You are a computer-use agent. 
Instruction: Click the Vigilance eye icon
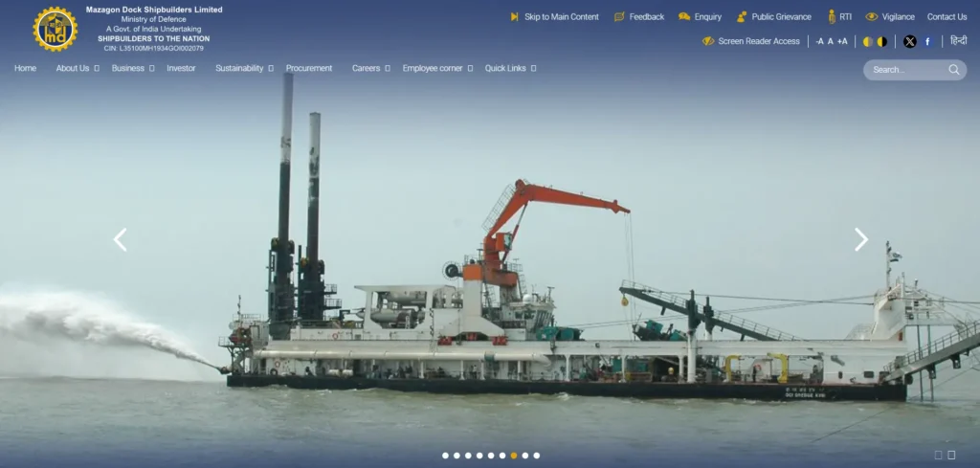click(x=872, y=17)
